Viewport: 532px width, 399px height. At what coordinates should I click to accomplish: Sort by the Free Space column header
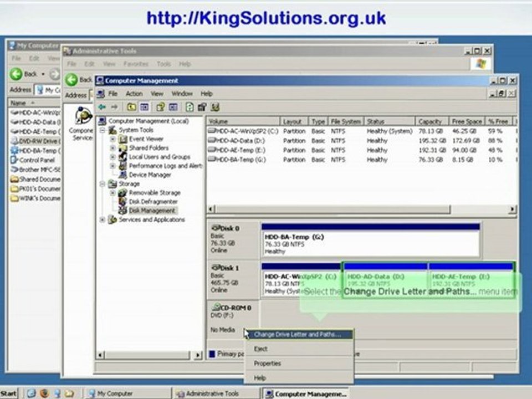pyautogui.click(x=467, y=121)
